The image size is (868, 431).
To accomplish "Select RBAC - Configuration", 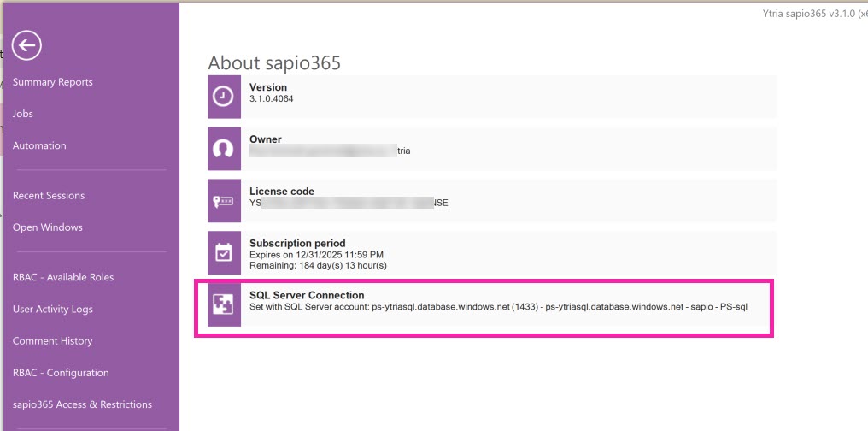I will 61,373.
